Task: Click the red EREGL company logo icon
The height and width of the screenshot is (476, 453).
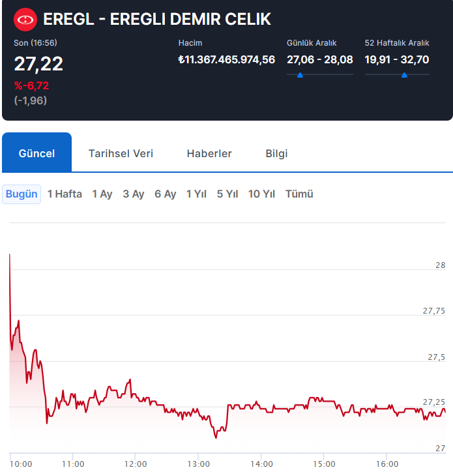Action: (25, 20)
